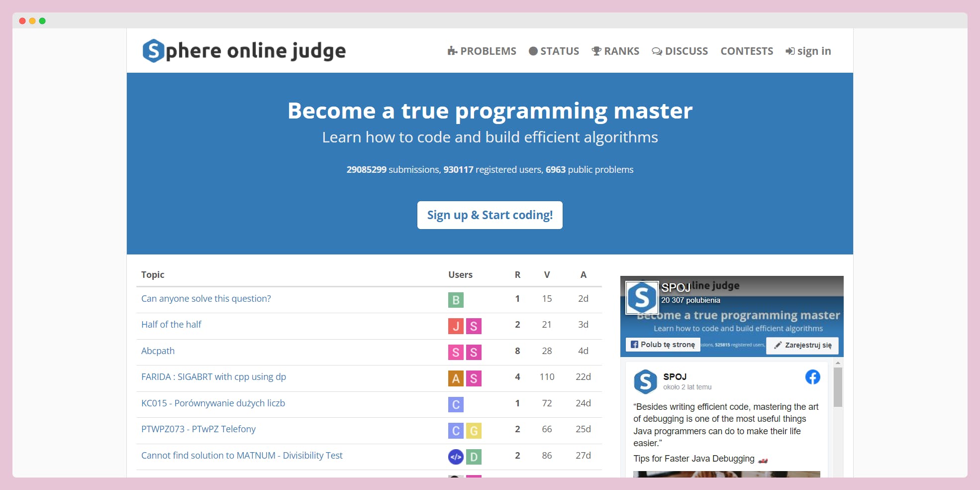Click the green B user avatar

[x=456, y=300]
